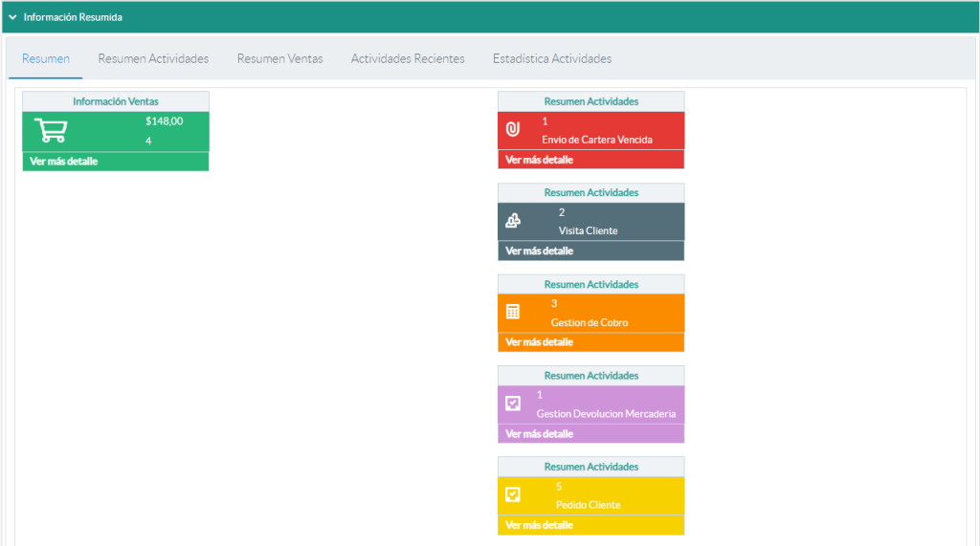Image resolution: width=980 pixels, height=546 pixels.
Task: Open Ver más detalle for Gestion de Cobro
Action: click(539, 342)
